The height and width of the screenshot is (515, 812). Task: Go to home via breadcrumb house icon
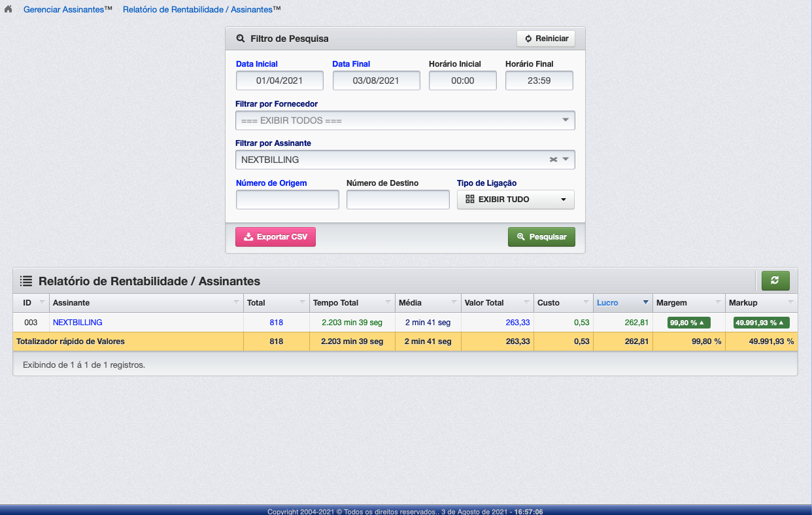click(x=8, y=10)
